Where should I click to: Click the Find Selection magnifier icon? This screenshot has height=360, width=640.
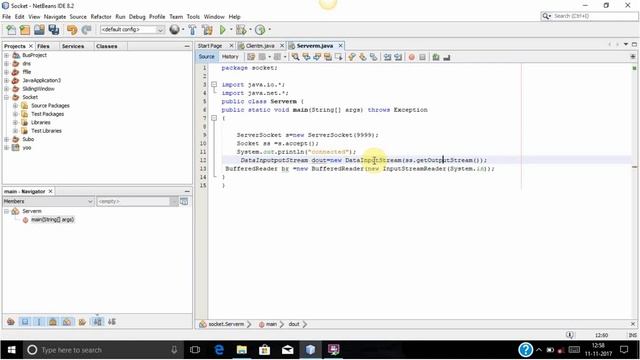(295, 57)
